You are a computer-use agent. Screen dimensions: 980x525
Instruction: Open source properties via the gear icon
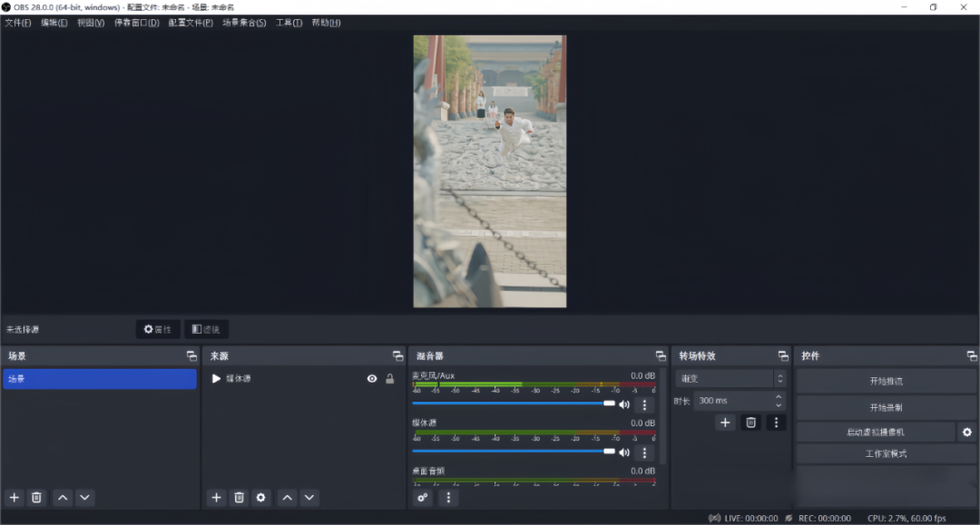[261, 497]
